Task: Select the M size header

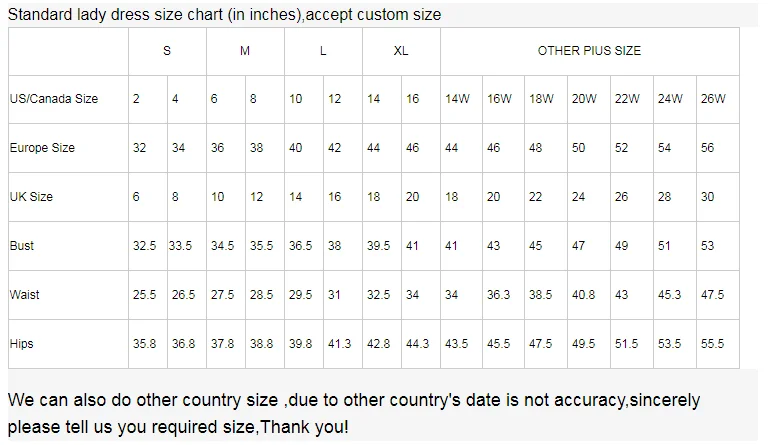Action: (245, 51)
